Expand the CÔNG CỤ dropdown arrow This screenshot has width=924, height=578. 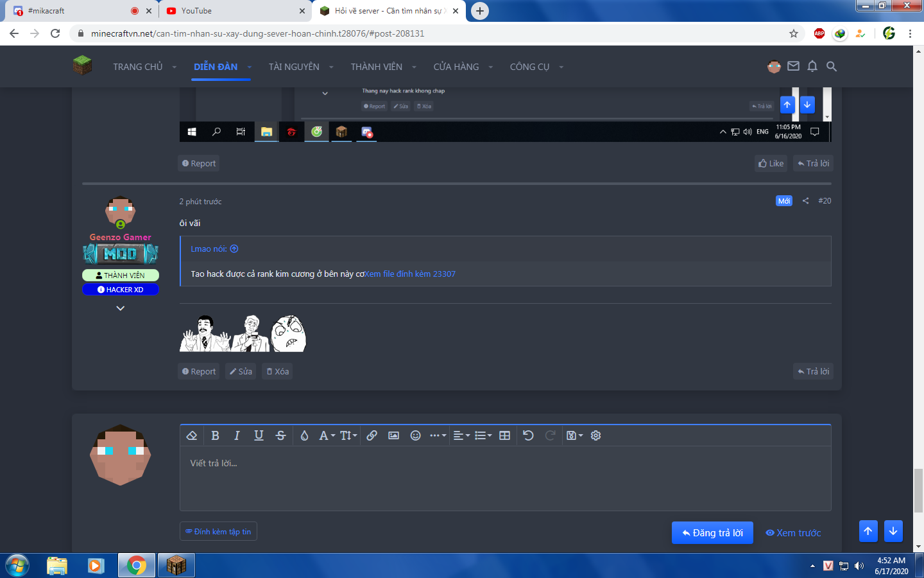[x=561, y=67]
